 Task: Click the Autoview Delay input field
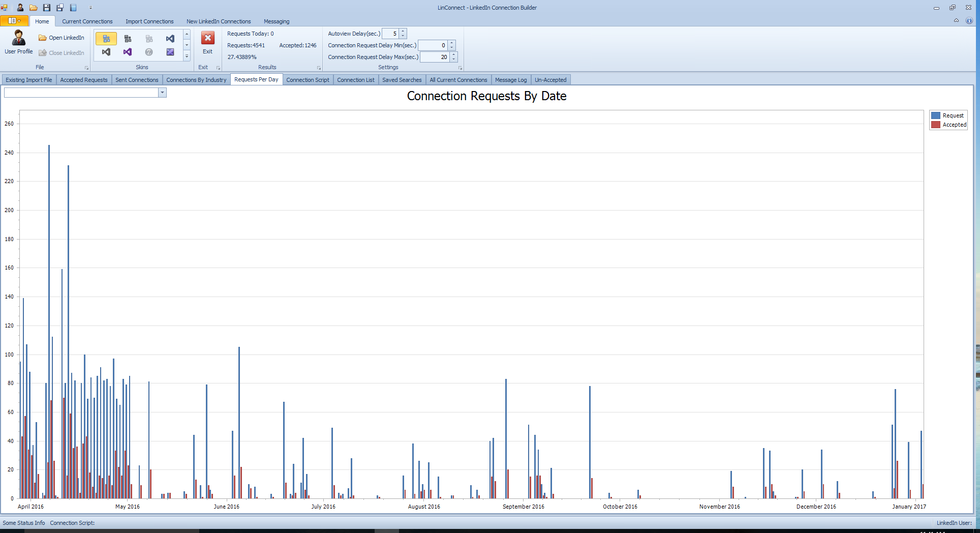(390, 34)
